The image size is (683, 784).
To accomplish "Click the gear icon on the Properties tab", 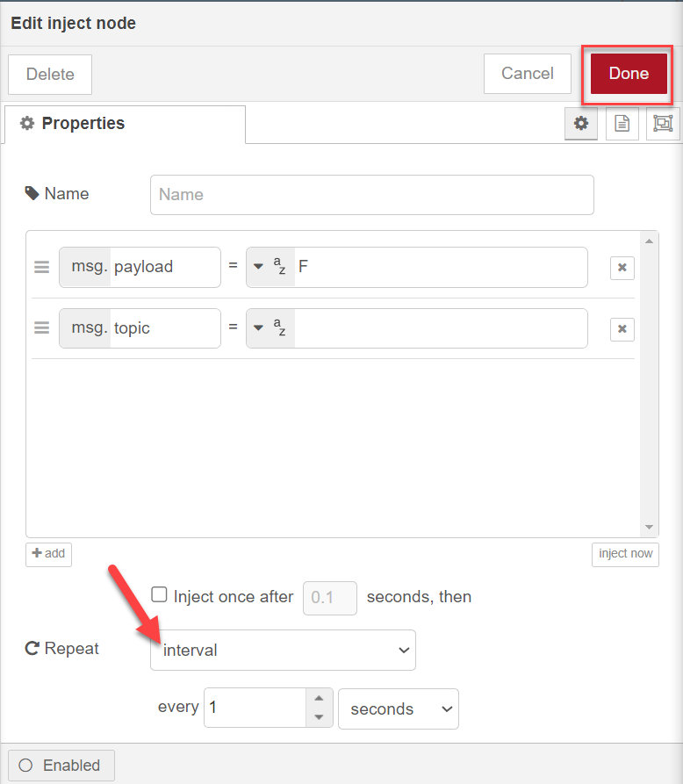I will click(x=26, y=123).
